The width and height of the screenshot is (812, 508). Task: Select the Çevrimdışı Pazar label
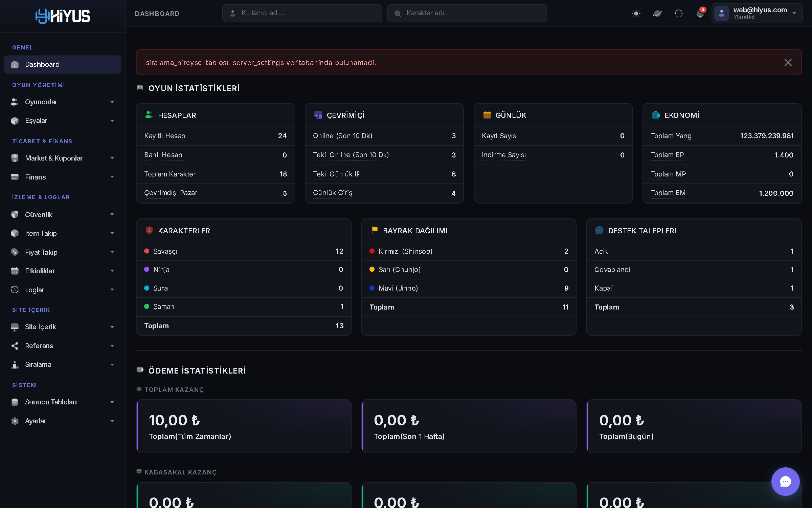tap(171, 193)
